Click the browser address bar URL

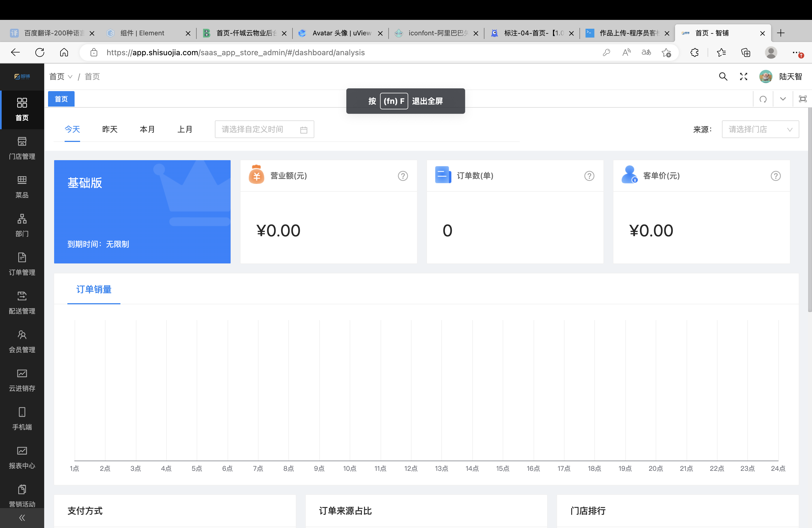click(x=236, y=52)
